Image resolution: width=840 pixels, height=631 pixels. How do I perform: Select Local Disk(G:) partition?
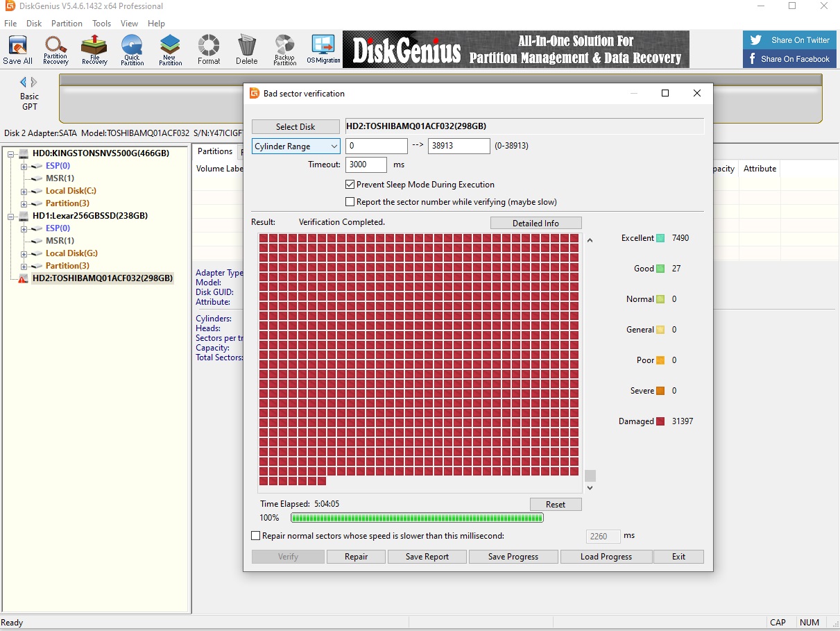[x=71, y=253]
